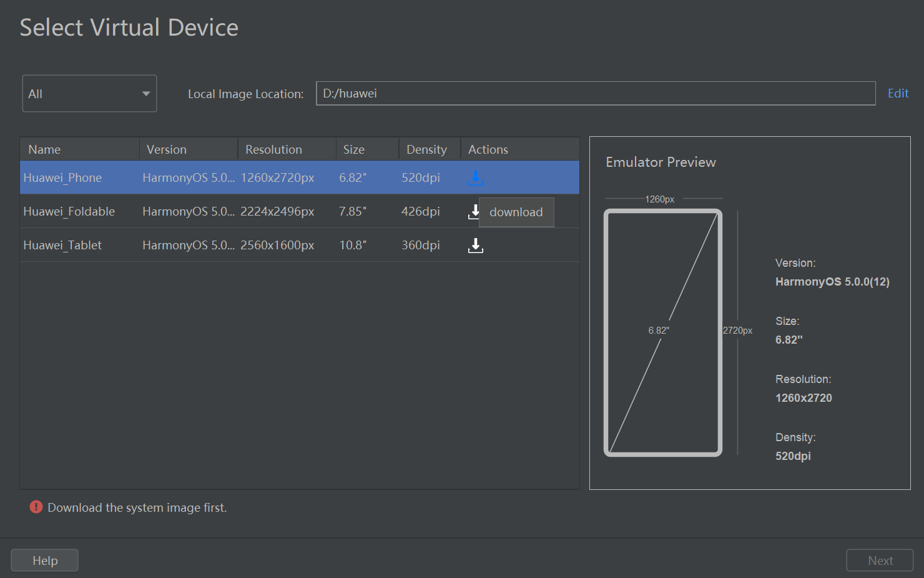Click the Edit link for image location
The width and height of the screenshot is (924, 578).
click(898, 93)
